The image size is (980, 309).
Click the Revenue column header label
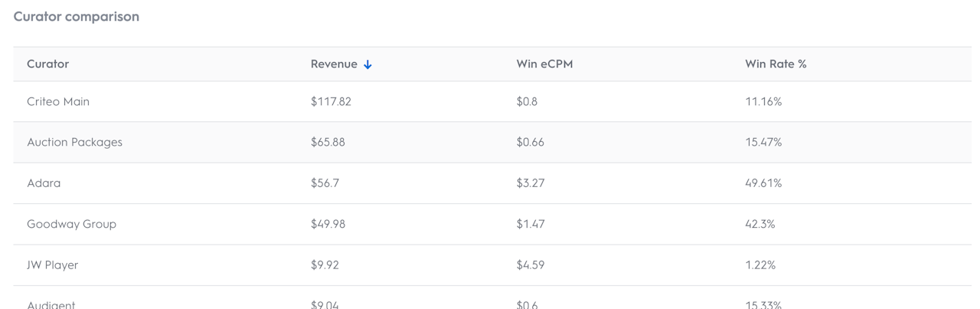click(334, 64)
